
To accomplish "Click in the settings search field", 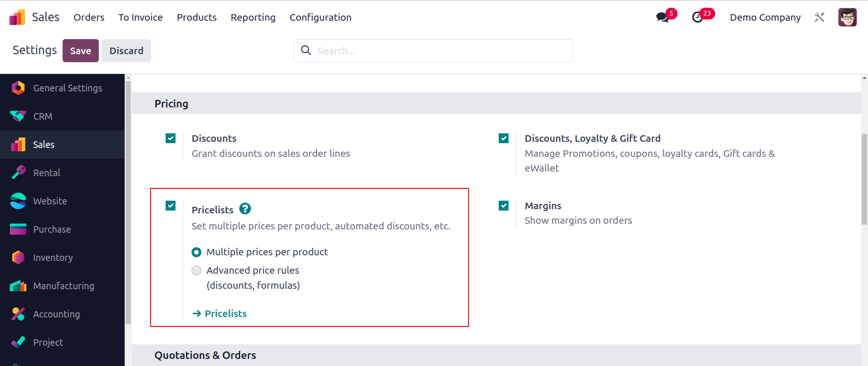I will (433, 50).
